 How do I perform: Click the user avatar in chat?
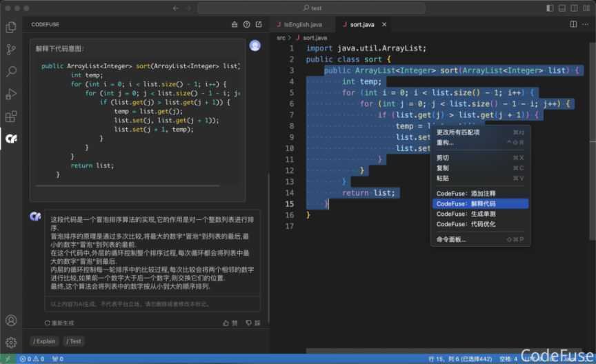[x=255, y=45]
